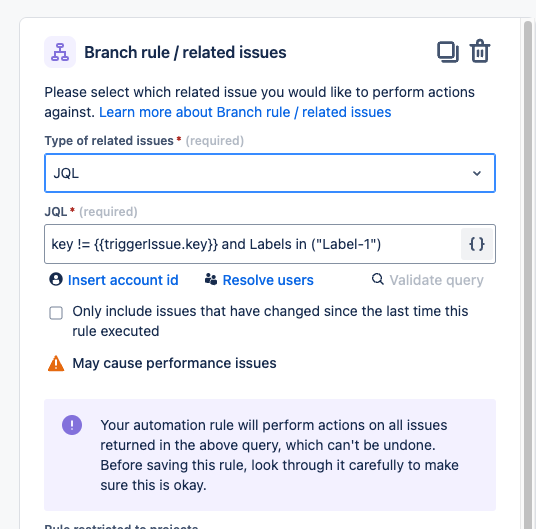Click the chevron arrow in JQL dropdown

pyautogui.click(x=477, y=173)
